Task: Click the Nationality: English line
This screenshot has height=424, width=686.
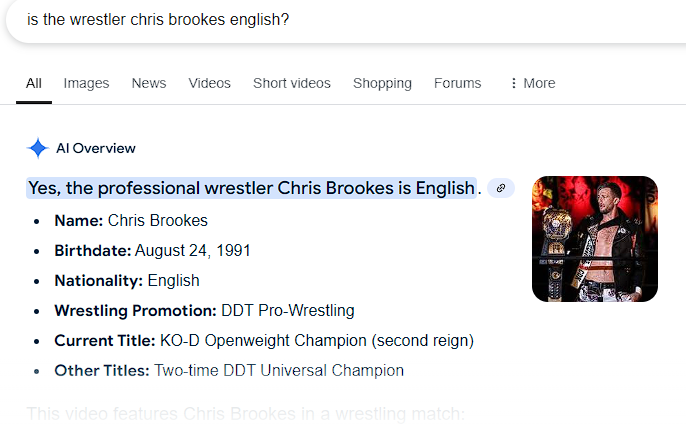Action: pos(127,280)
